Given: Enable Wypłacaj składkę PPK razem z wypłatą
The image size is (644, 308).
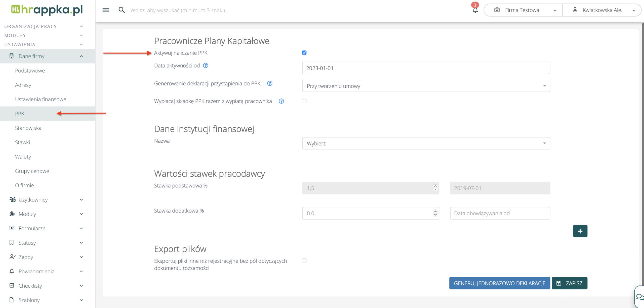Looking at the screenshot, I should coord(304,101).
